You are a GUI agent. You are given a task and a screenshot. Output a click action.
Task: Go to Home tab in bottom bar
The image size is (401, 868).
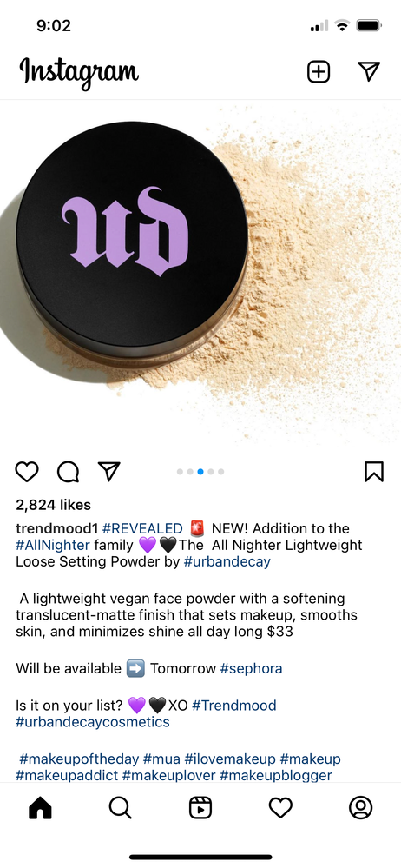(x=40, y=808)
